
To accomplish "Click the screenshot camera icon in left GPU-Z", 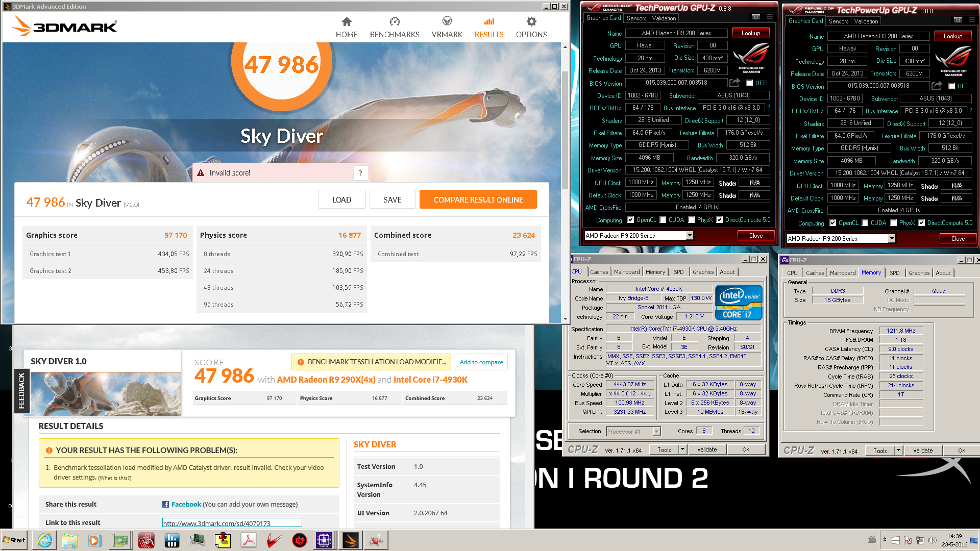I will (756, 17).
